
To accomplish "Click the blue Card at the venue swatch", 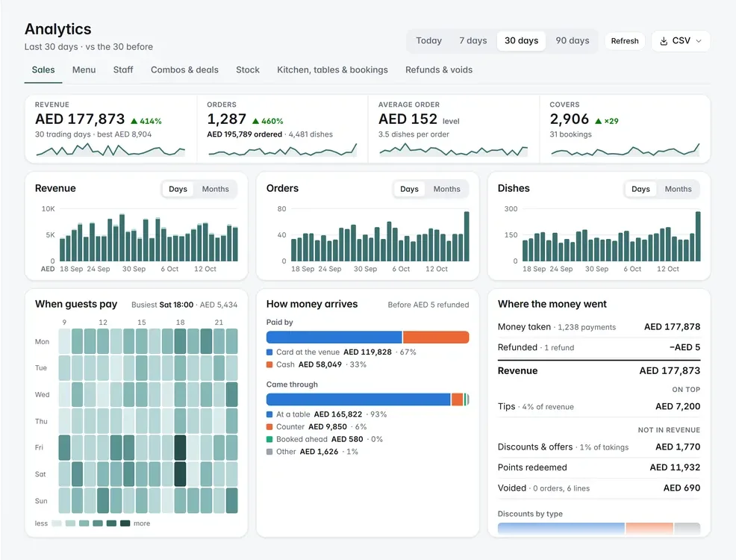I will [x=269, y=352].
